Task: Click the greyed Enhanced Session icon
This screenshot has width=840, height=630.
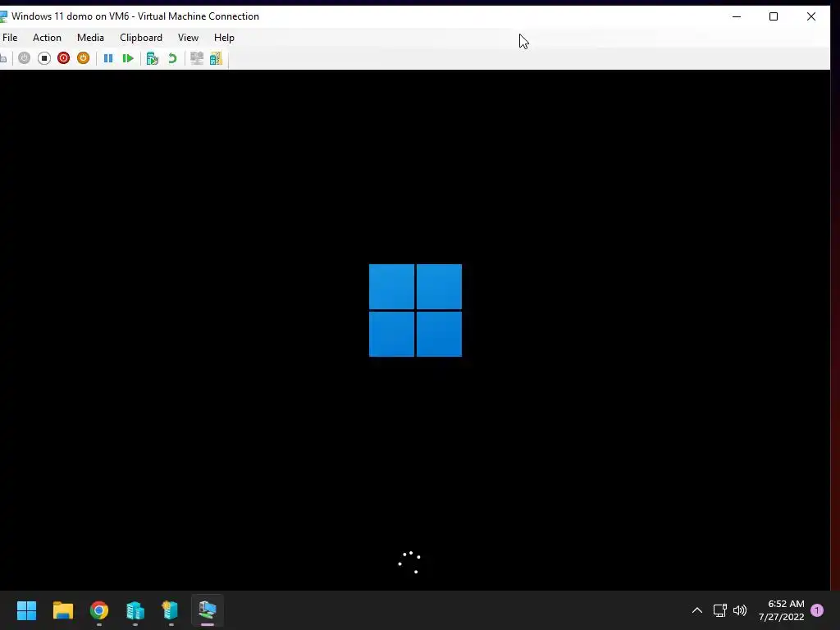Action: 197,58
